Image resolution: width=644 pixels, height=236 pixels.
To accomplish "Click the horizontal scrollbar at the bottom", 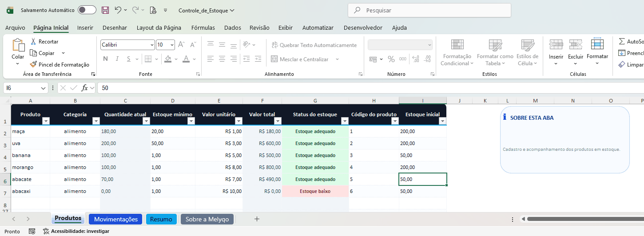I will point(585,219).
